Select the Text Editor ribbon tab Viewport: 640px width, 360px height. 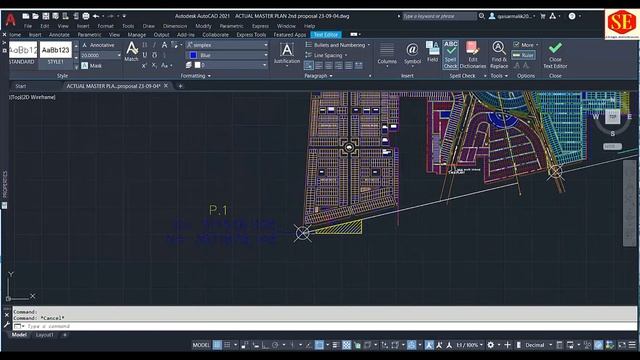click(326, 35)
